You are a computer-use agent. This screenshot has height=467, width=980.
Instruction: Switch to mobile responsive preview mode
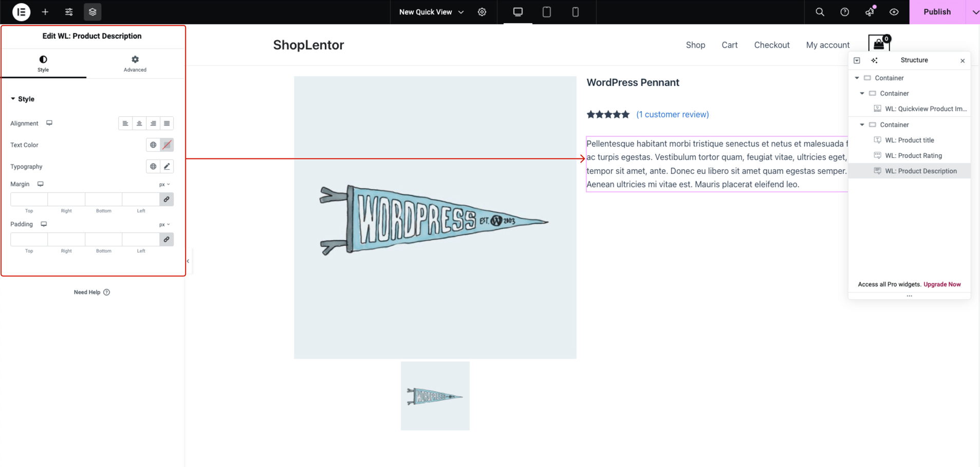tap(575, 12)
